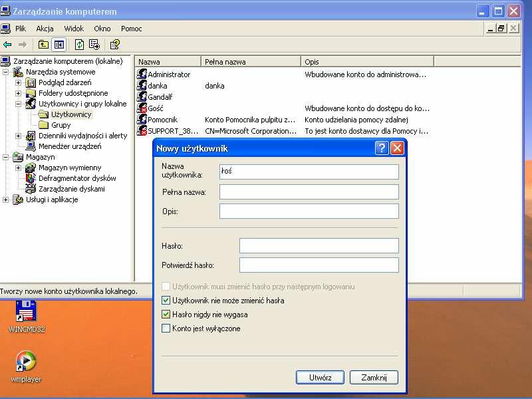Open the Okno menu
This screenshot has width=532, height=399.
(102, 29)
